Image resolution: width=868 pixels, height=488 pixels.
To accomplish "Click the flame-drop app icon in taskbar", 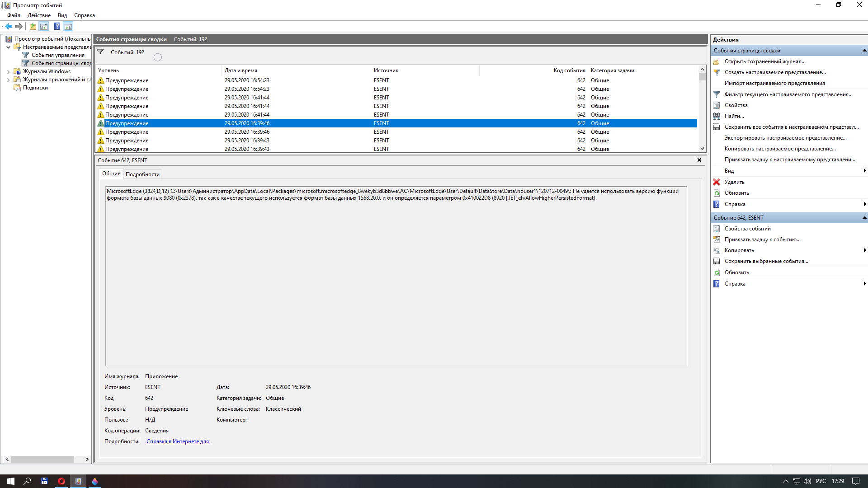I will pyautogui.click(x=95, y=481).
